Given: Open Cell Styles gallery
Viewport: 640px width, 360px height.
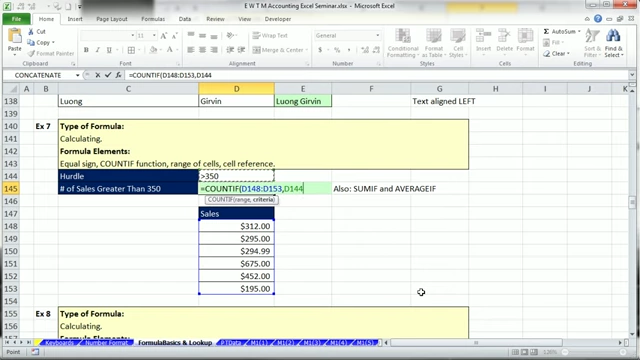Looking at the screenshot, I should [x=458, y=43].
